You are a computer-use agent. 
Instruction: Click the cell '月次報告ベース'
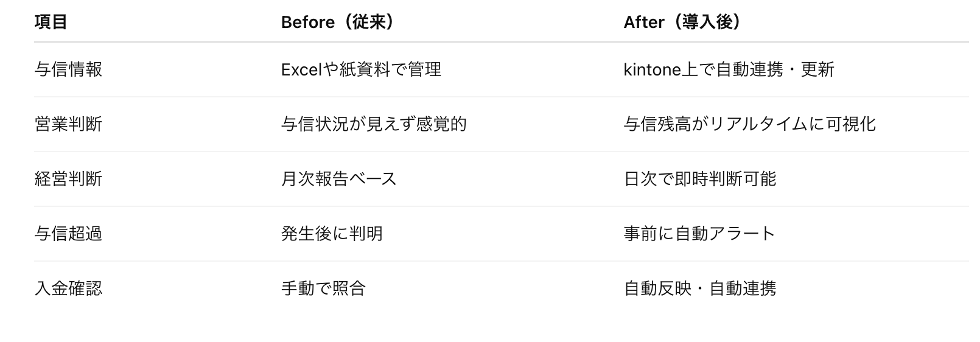point(339,180)
